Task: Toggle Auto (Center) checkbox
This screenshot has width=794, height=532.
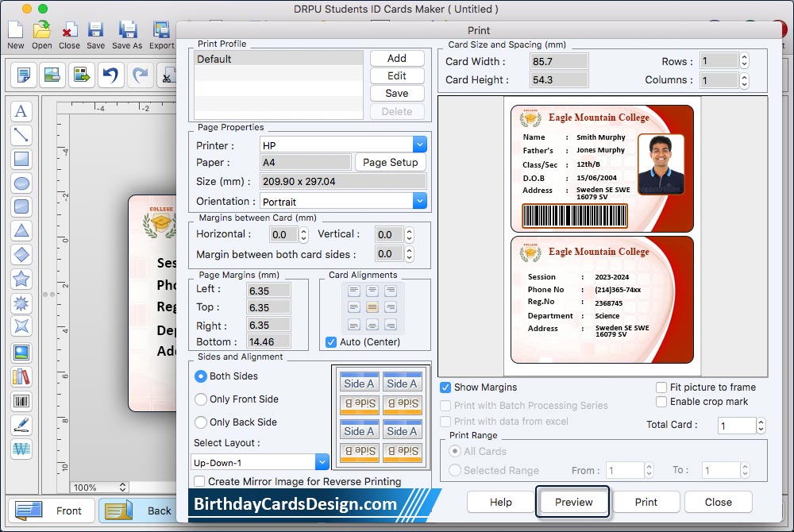Action: click(x=331, y=342)
